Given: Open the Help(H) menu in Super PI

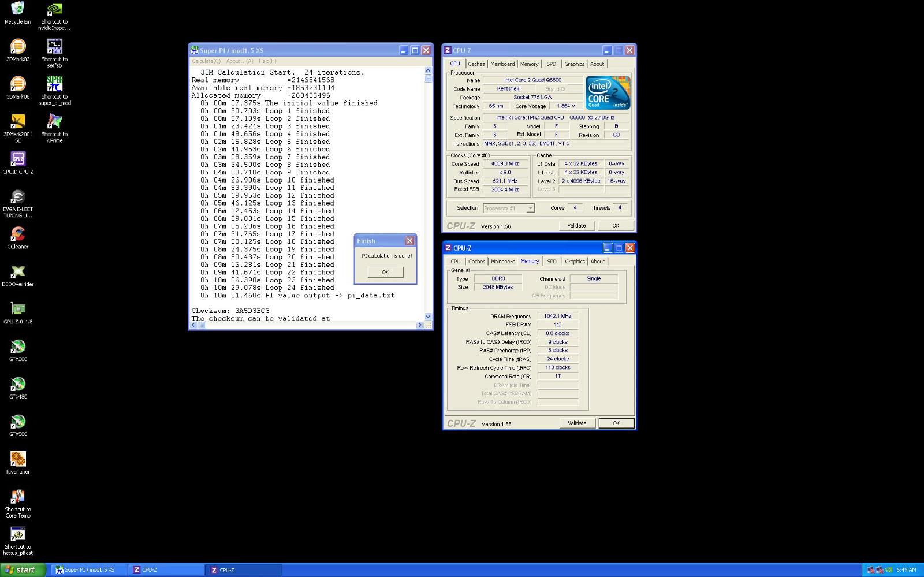Looking at the screenshot, I should (x=267, y=61).
